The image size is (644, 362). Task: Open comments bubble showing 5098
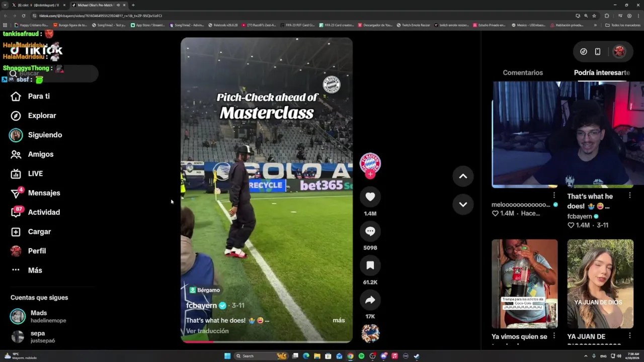370,231
